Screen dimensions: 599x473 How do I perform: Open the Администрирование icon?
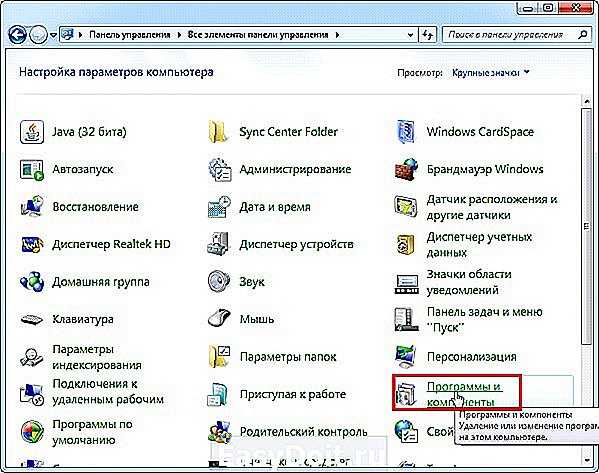(220, 169)
